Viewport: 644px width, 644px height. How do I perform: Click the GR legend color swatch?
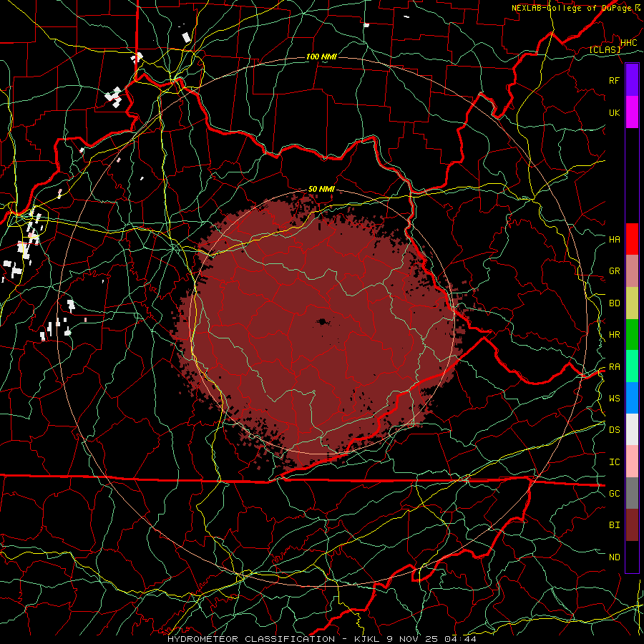pos(632,271)
